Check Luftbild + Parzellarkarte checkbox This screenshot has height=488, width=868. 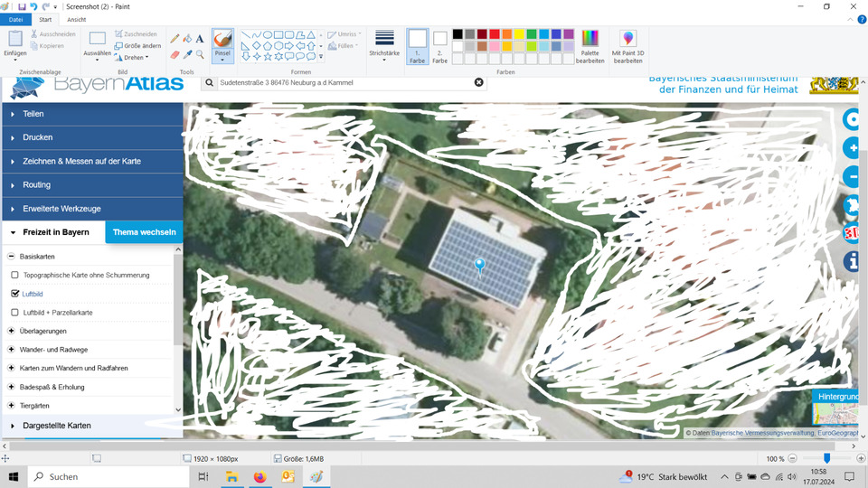[15, 313]
